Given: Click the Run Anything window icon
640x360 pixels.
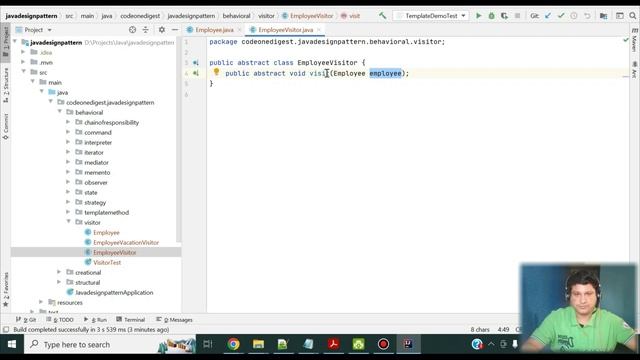Looking at the screenshot, I should 620,16.
